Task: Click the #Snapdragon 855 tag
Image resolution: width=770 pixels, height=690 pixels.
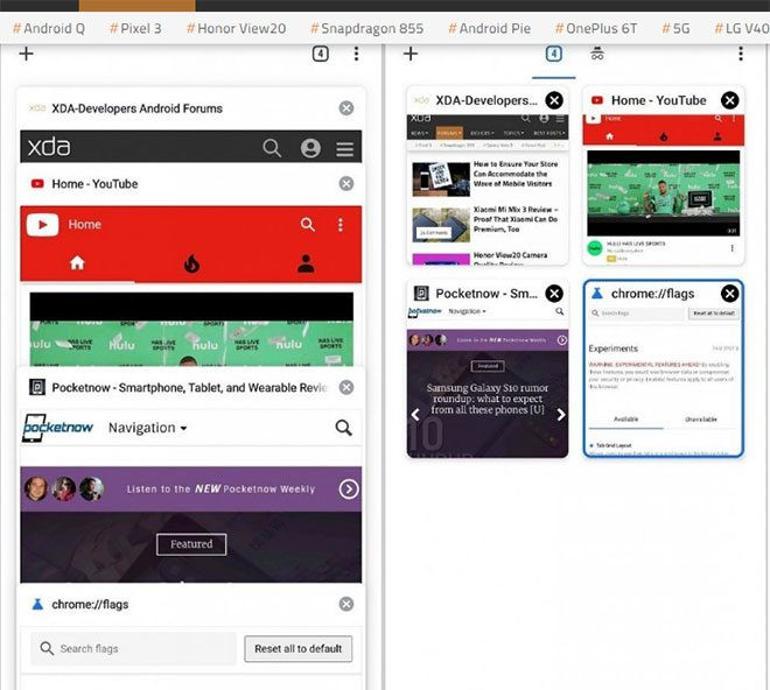Action: coord(367,28)
